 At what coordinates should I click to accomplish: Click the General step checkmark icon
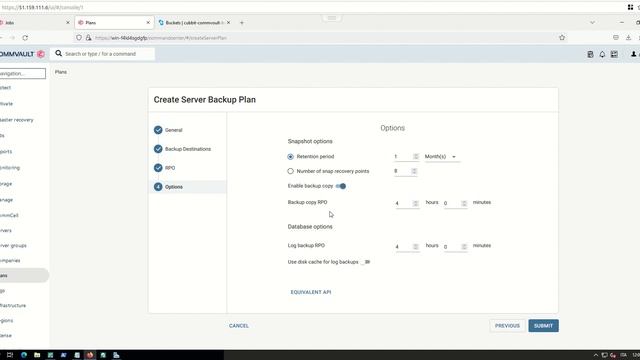158,130
